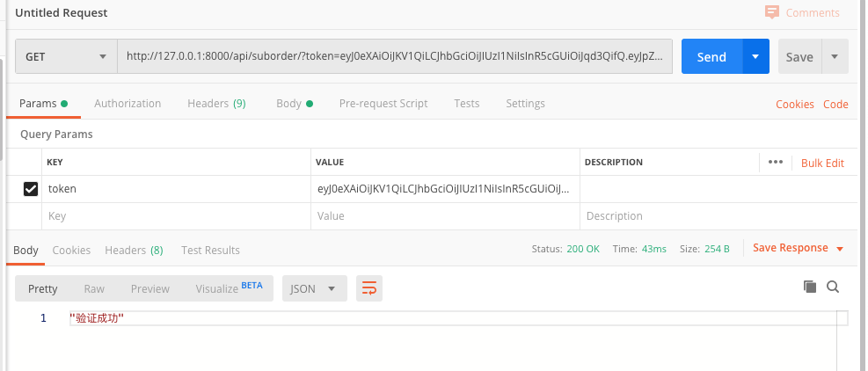Screen dimensions: 868x371
Task: Switch to Pretty response view
Action: point(42,288)
